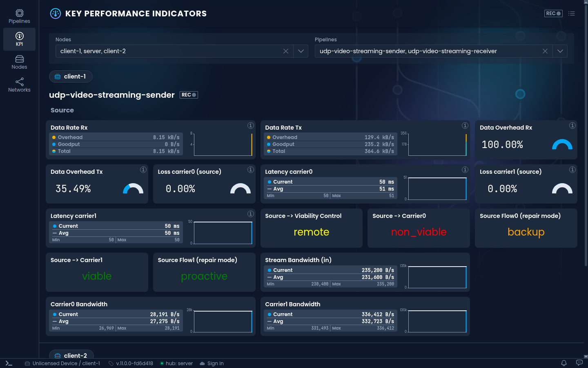Click version v.11.0.0-fd6d418 label
This screenshot has height=368, width=588.
(x=131, y=364)
